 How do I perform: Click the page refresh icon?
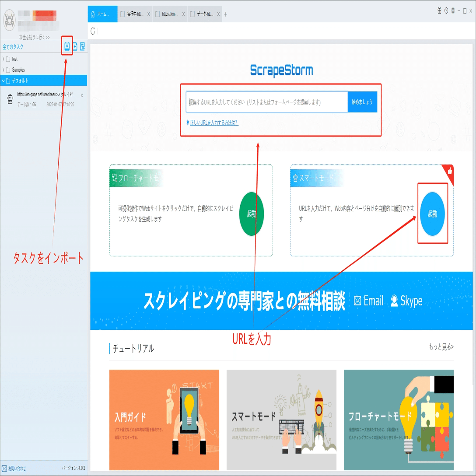click(93, 31)
